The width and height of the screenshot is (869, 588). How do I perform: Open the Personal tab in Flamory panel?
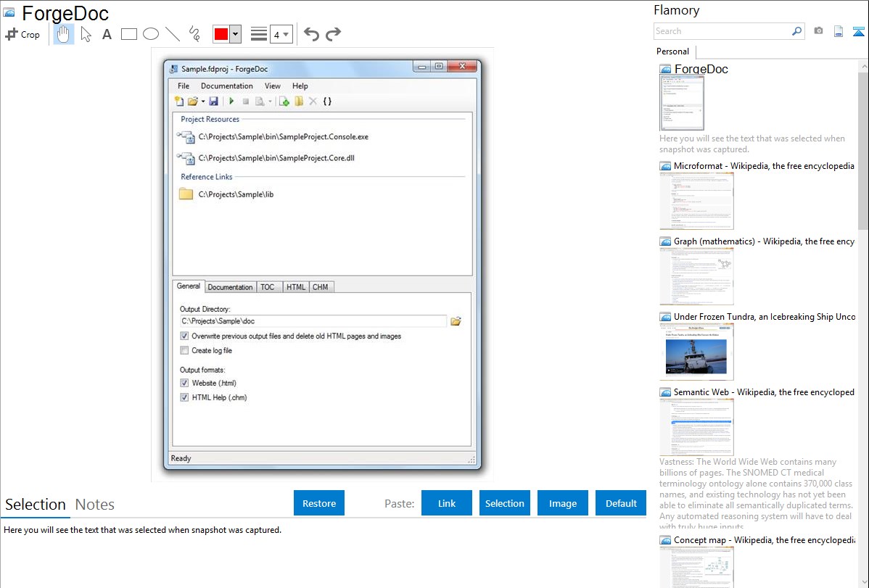(673, 51)
